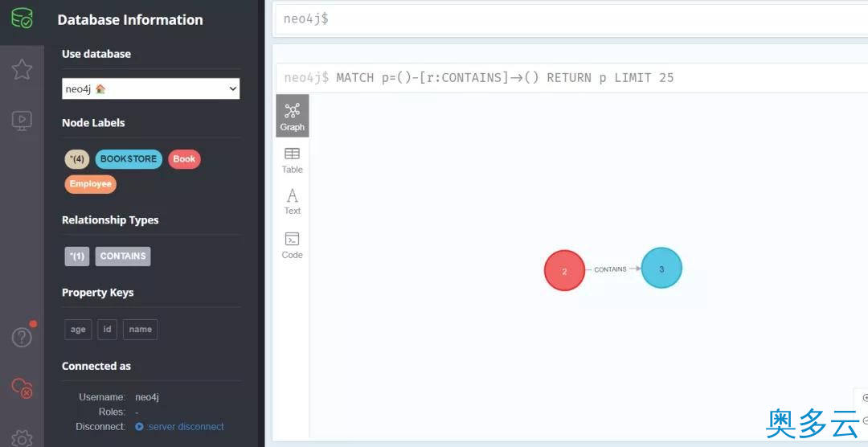Click the *(1) all relationships chip
This screenshot has height=447, width=868.
pyautogui.click(x=77, y=256)
